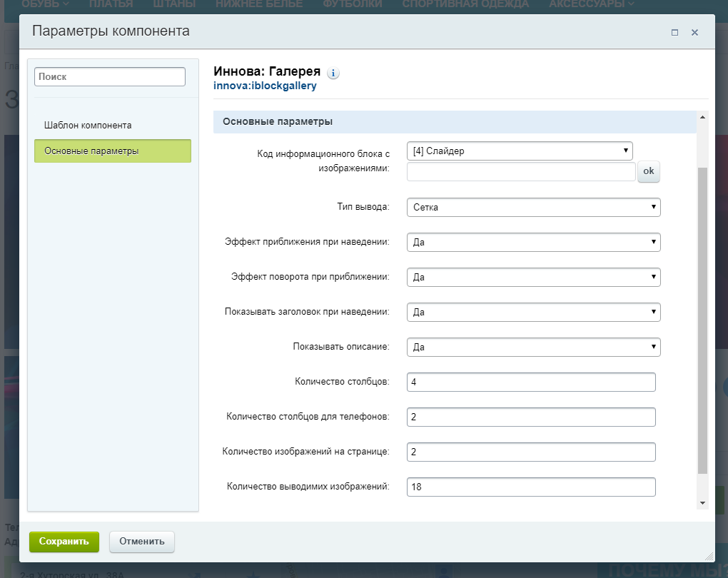Click the ok button beside code field
Viewport: 728px width, 578px height.
coord(648,171)
